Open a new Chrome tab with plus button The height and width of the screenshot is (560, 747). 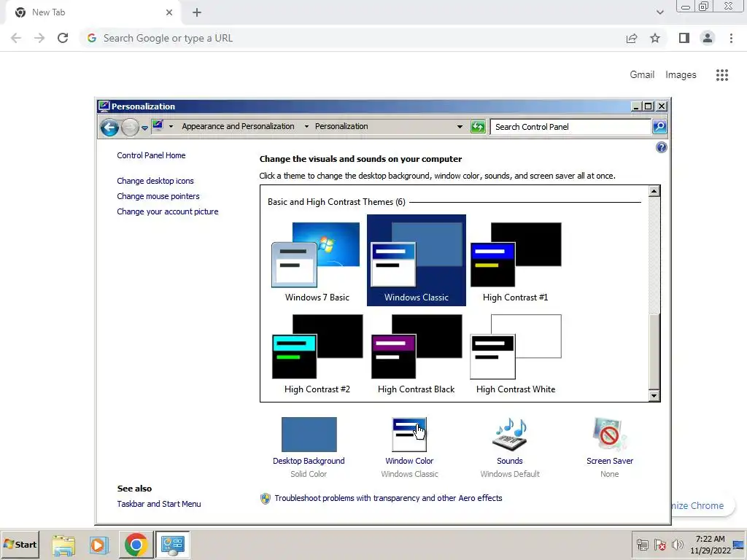[197, 12]
